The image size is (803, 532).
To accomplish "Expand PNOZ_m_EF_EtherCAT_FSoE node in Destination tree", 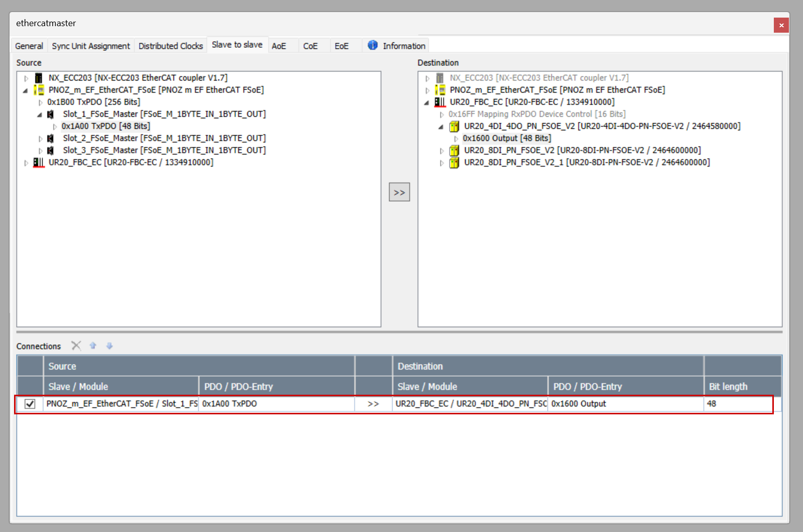I will tap(427, 91).
